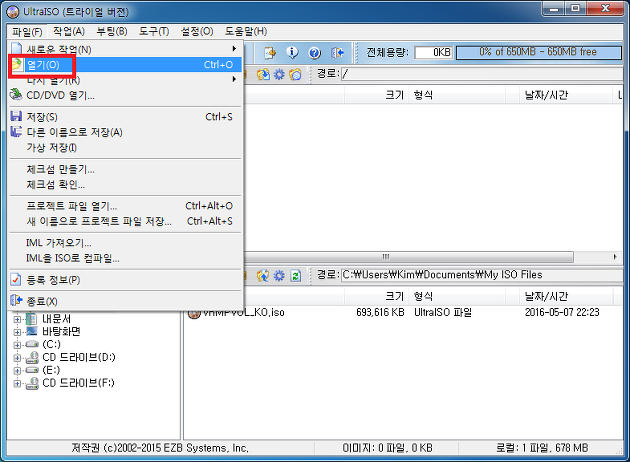Select CD 드라이브(D:) in the tree

tap(79, 358)
